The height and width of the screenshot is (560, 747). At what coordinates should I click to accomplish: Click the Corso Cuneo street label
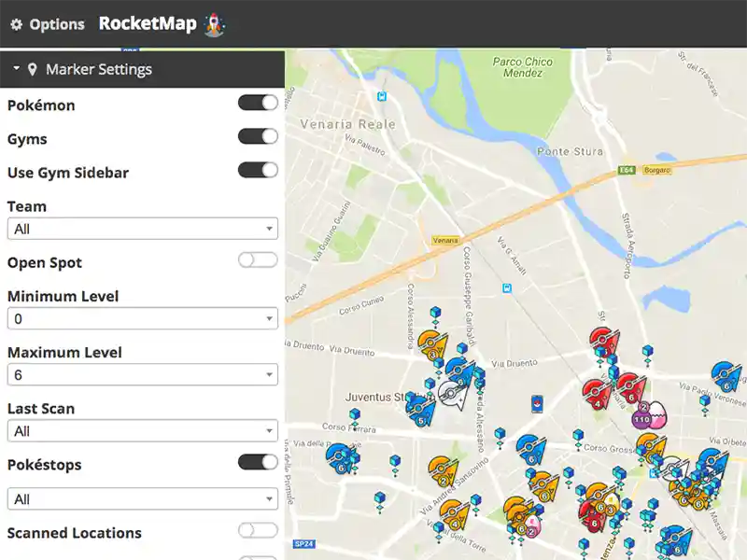[x=361, y=306]
